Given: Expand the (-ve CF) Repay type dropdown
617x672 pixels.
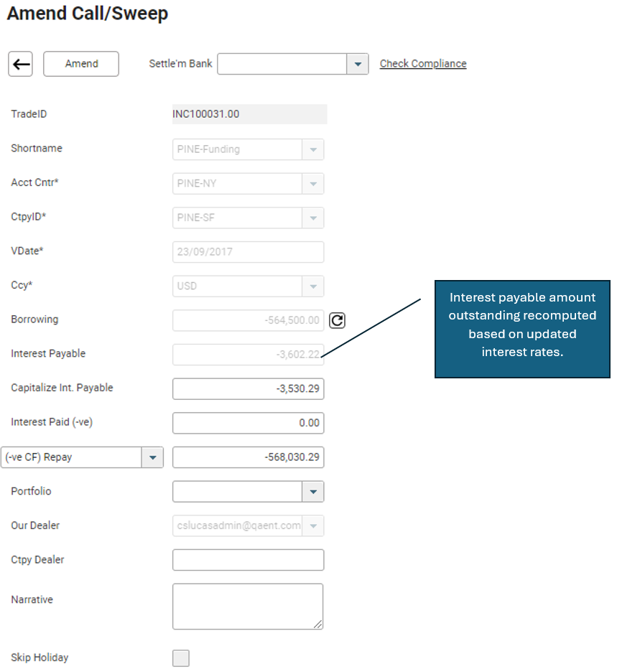Looking at the screenshot, I should 152,457.
